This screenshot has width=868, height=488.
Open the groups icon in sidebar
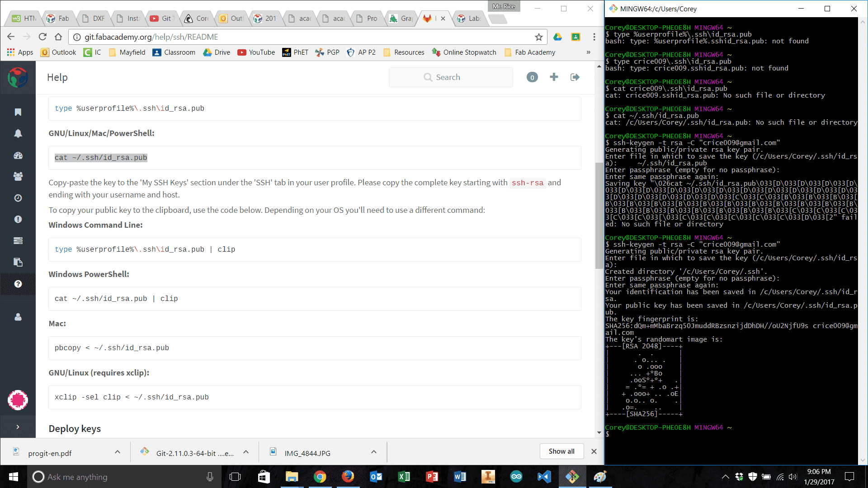[18, 176]
